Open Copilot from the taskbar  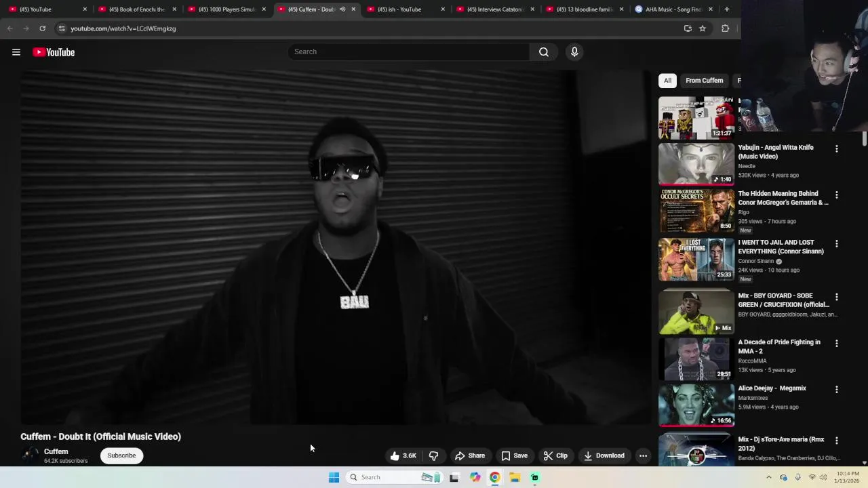coord(475,477)
